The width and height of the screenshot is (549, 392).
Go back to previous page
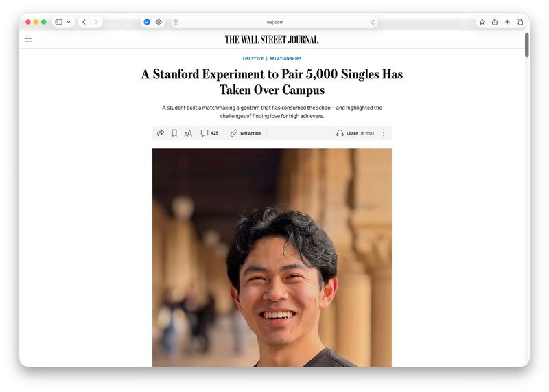pyautogui.click(x=84, y=22)
